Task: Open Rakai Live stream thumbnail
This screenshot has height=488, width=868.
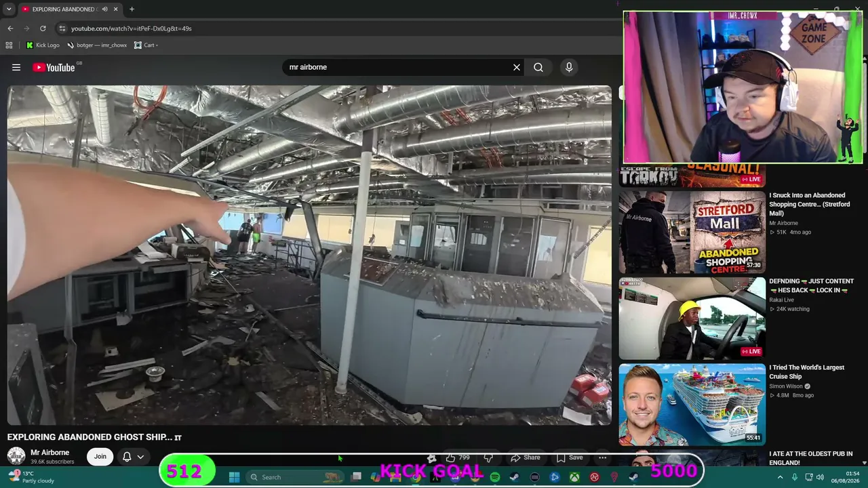Action: 692,318
